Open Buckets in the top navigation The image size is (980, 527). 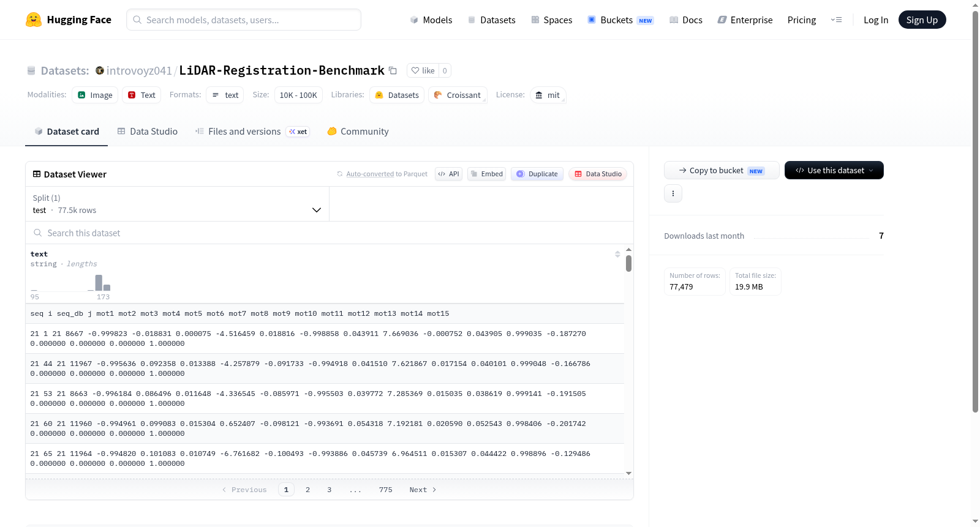coord(620,20)
